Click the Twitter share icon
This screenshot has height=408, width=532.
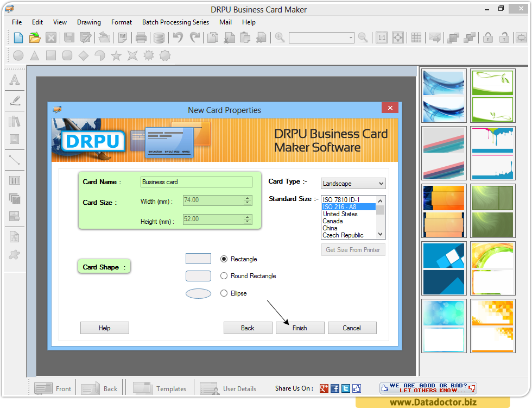(x=346, y=388)
